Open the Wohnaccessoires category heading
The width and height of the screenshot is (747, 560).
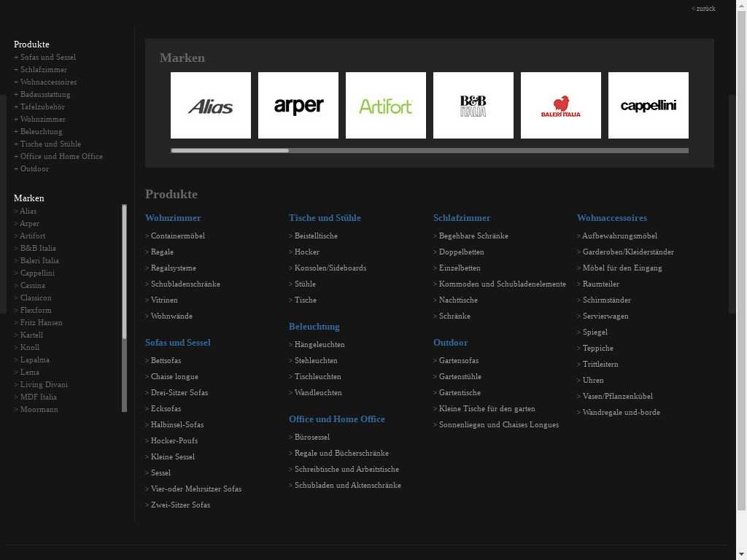point(612,217)
